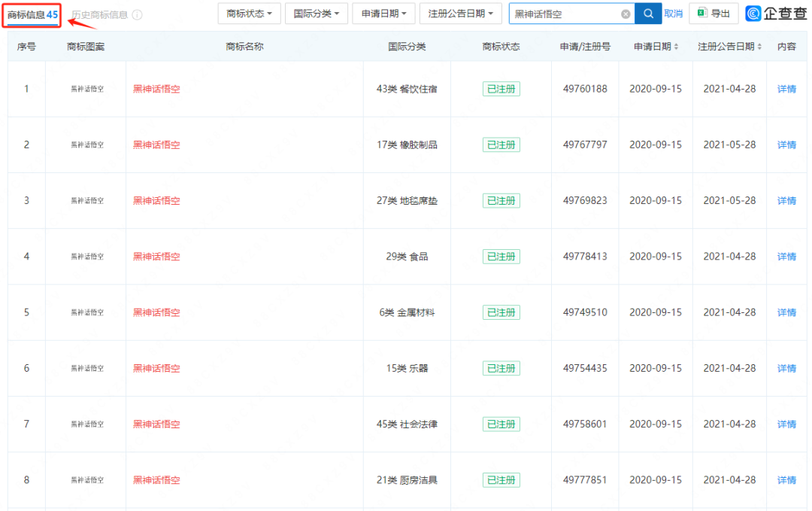
Task: Open the 商标状态 filter dropdown
Action: click(x=249, y=14)
